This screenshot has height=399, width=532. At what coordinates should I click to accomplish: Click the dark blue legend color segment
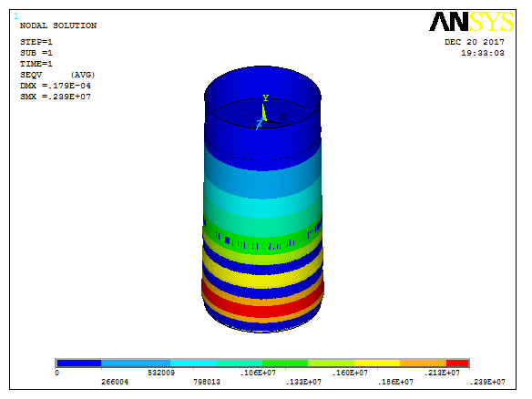coord(79,363)
